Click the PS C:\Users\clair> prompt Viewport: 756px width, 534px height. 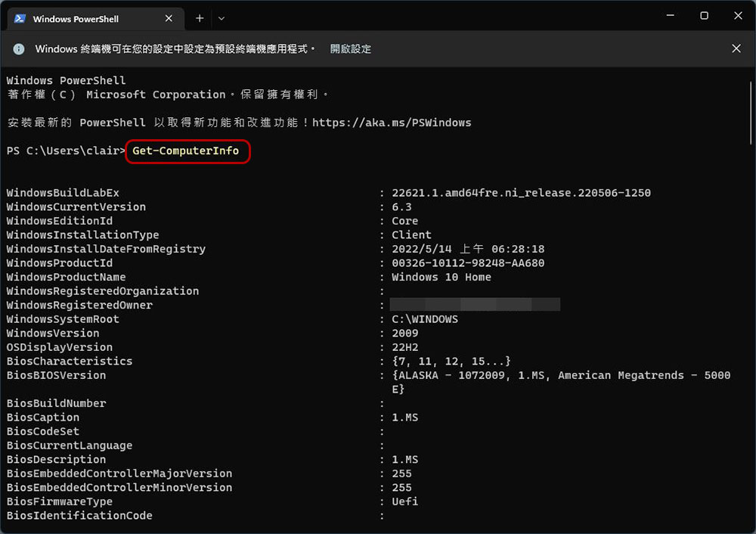tap(66, 151)
